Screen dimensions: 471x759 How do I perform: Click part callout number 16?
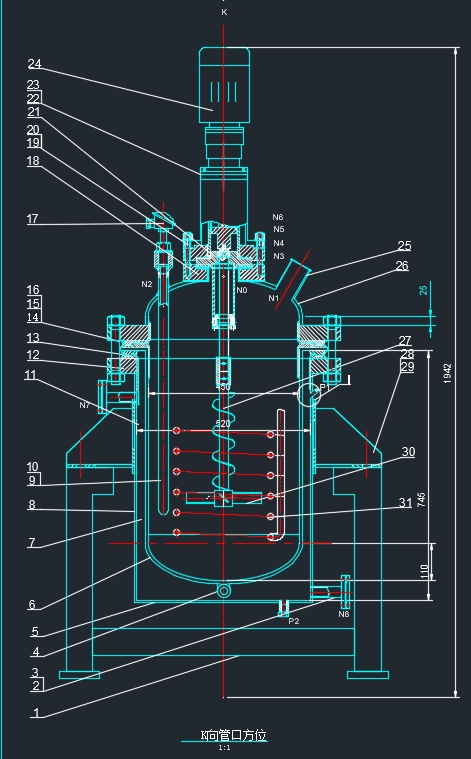tap(33, 290)
